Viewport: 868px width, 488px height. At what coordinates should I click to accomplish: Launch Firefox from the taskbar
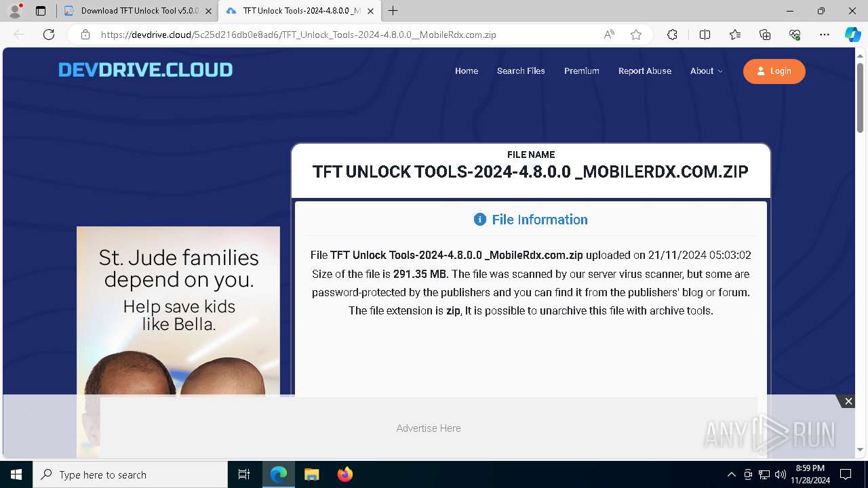click(344, 474)
